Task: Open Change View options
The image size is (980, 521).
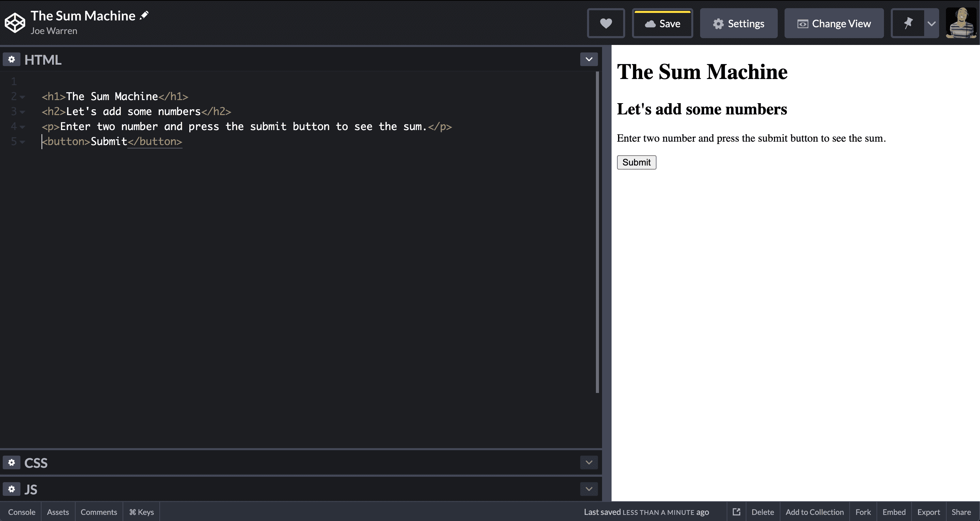Action: 834,23
